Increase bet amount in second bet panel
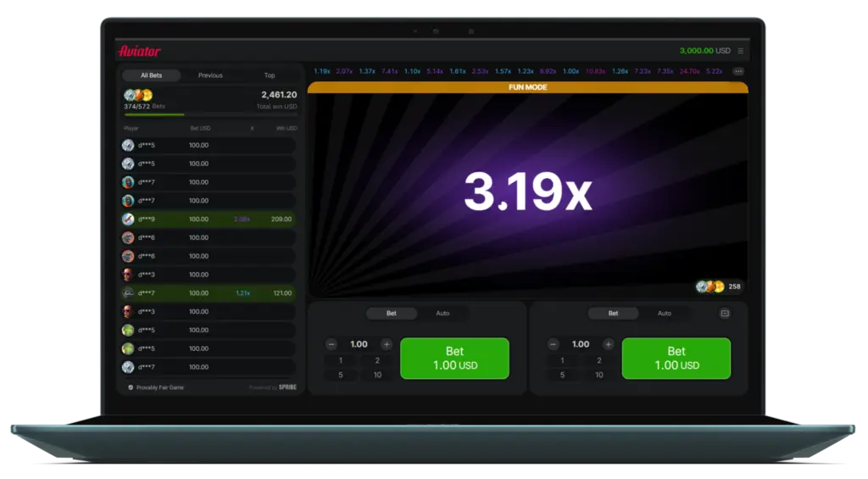The height and width of the screenshot is (479, 868). 609,344
